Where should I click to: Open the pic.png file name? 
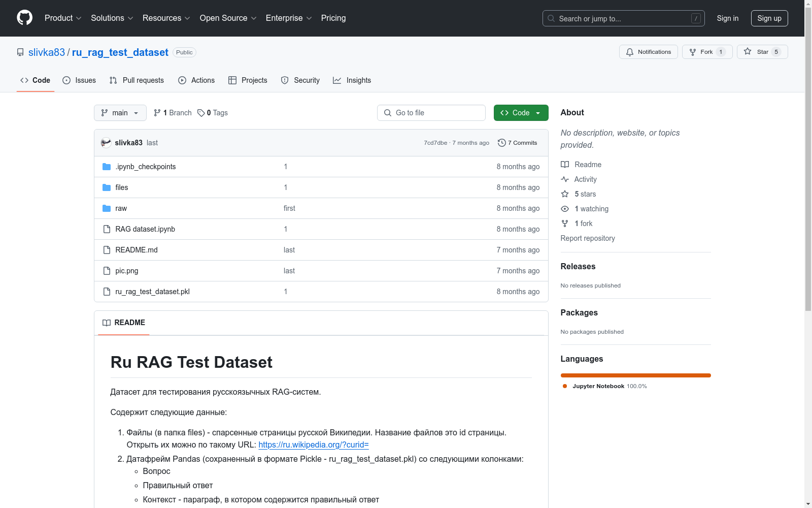[x=127, y=271]
